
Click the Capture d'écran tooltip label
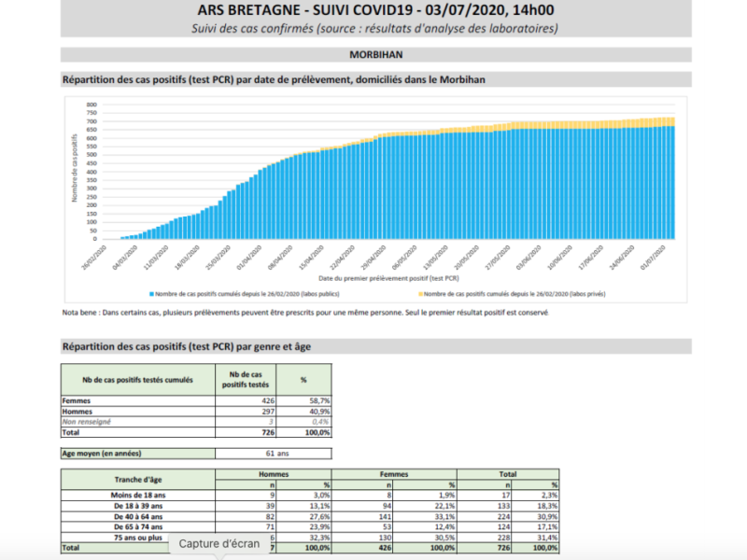point(219,543)
